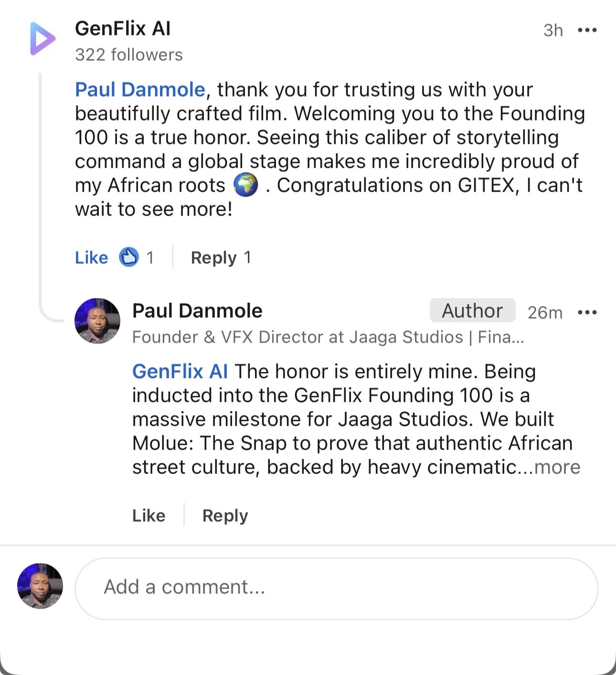Expand the replies count next to Reply
The width and height of the screenshot is (616, 675).
[x=247, y=257]
